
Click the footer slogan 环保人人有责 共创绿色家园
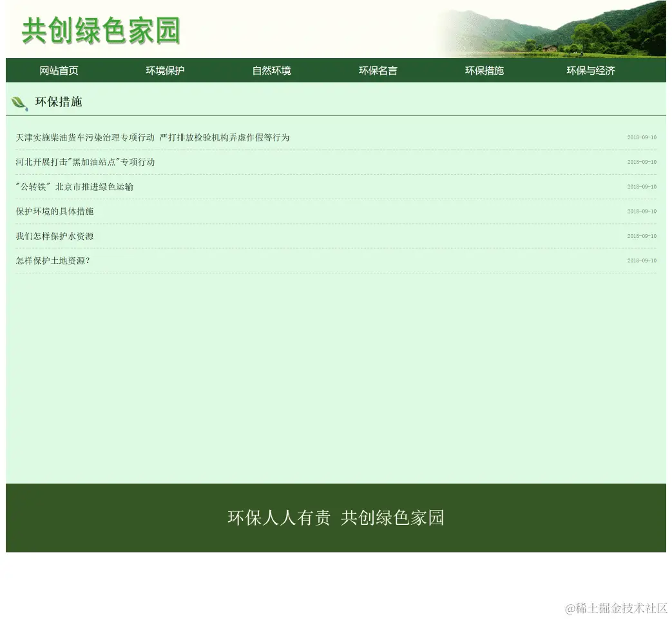(336, 518)
